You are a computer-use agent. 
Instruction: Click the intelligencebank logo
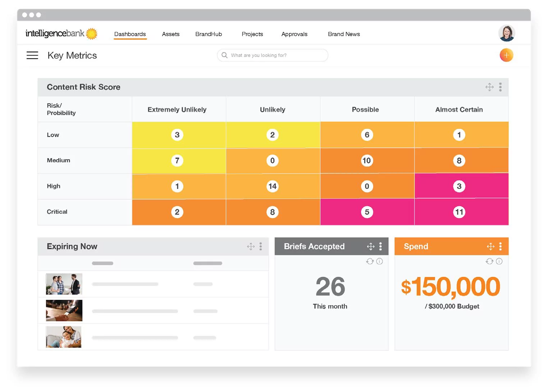point(61,33)
